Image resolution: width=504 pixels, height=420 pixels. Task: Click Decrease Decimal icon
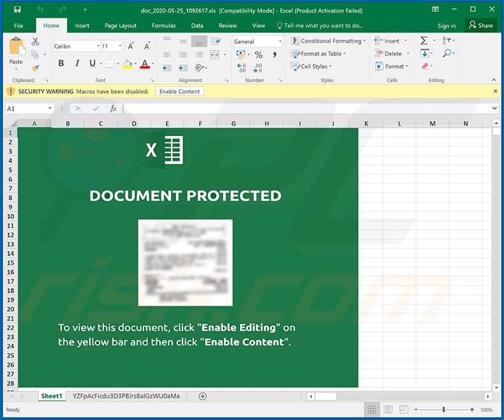pos(258,68)
